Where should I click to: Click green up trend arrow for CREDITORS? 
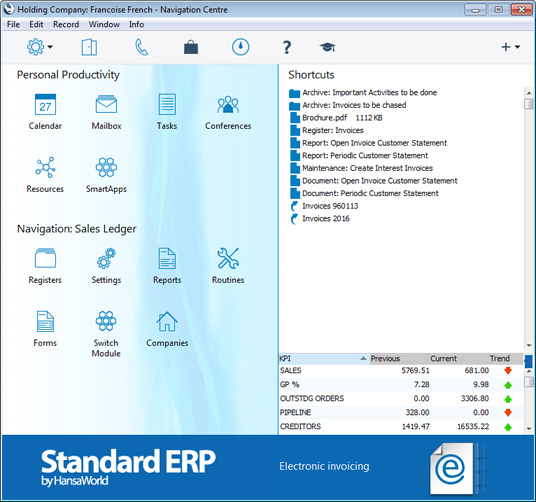(x=508, y=427)
